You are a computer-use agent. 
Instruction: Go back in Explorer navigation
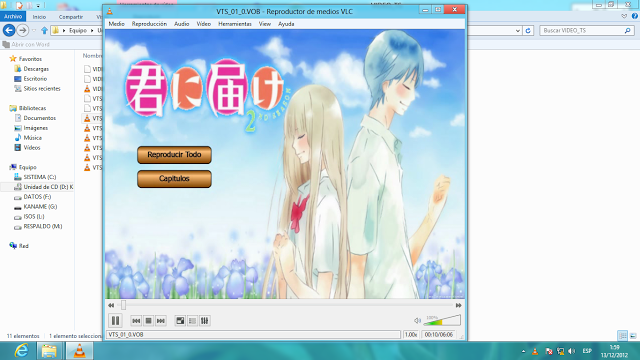(x=9, y=30)
